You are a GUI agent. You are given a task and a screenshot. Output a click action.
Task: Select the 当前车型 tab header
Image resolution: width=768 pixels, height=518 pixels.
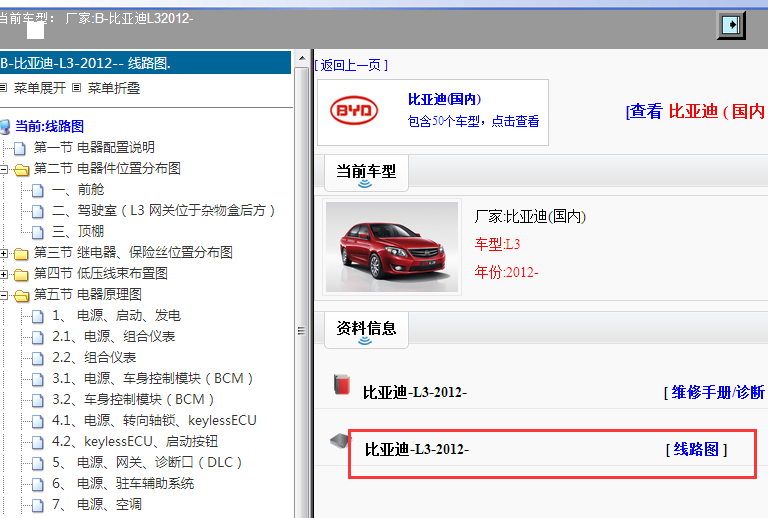(366, 172)
